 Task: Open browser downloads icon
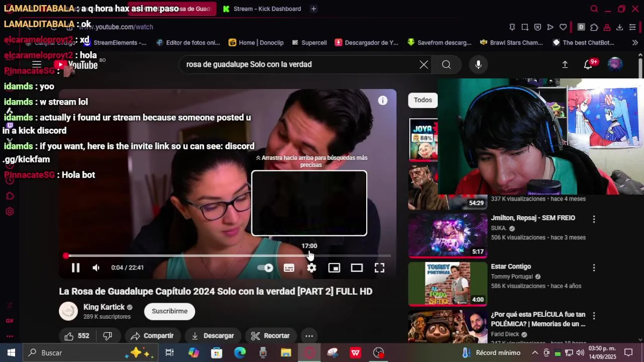pos(619,27)
